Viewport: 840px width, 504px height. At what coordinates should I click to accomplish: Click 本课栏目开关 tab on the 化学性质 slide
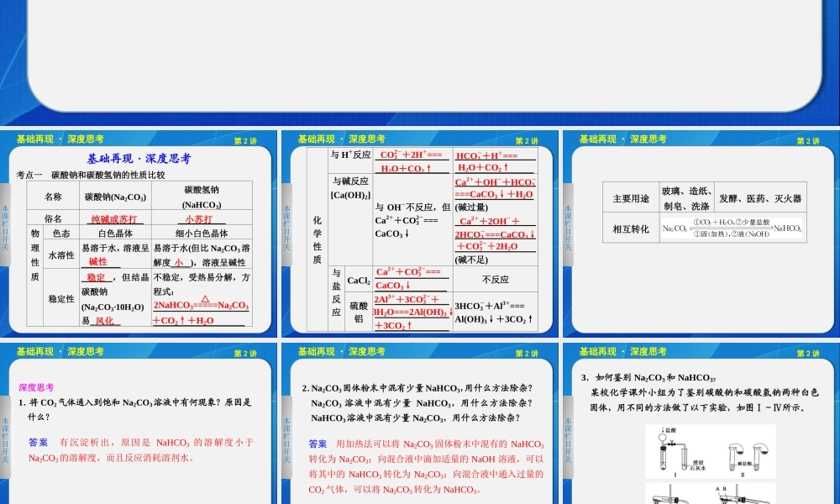(286, 227)
